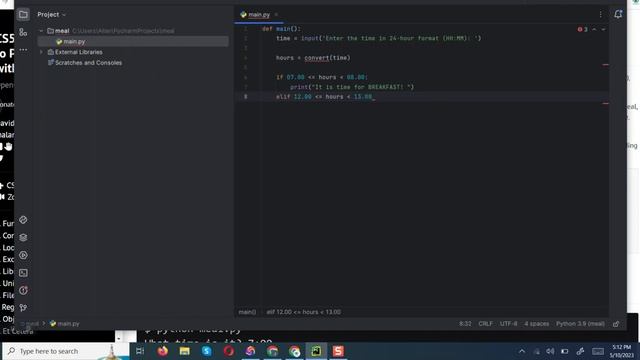640x360 pixels.
Task: Open the Python Packages layers icon
Action: [x=23, y=237]
